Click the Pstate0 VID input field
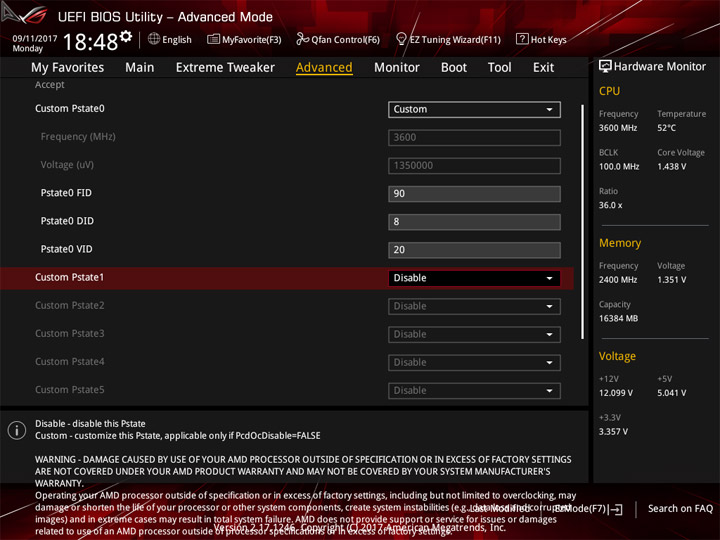 474,250
